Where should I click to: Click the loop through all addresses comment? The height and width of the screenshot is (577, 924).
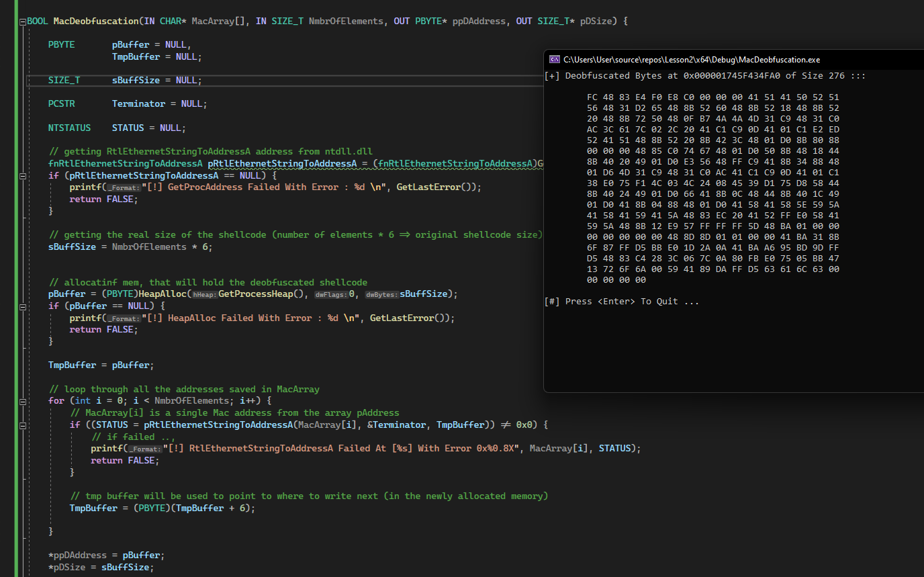pyautogui.click(x=183, y=389)
